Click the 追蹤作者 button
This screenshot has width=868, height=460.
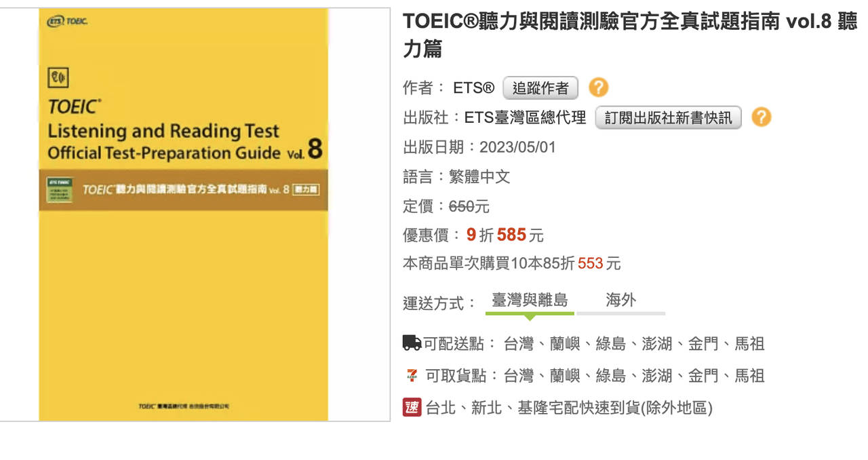click(x=540, y=88)
